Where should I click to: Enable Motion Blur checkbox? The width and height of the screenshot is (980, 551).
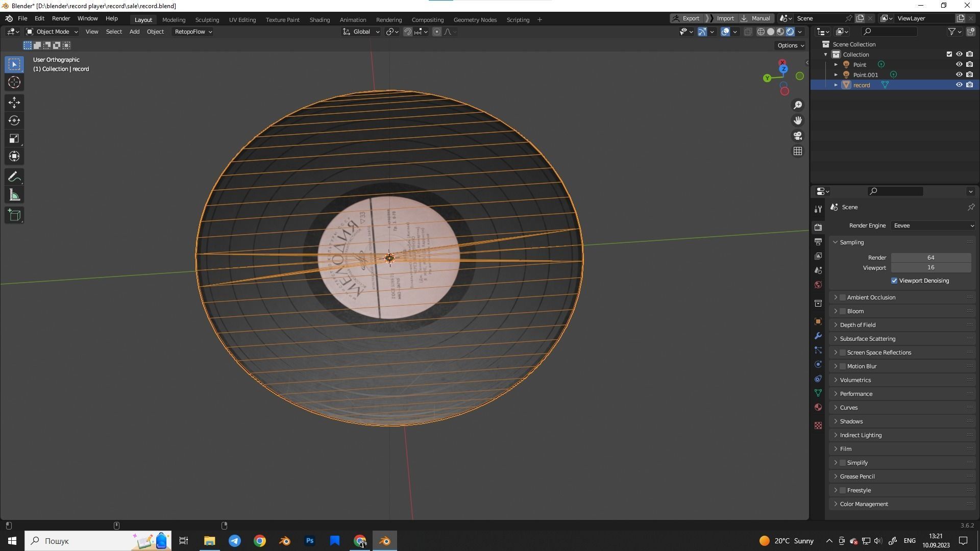(x=843, y=366)
